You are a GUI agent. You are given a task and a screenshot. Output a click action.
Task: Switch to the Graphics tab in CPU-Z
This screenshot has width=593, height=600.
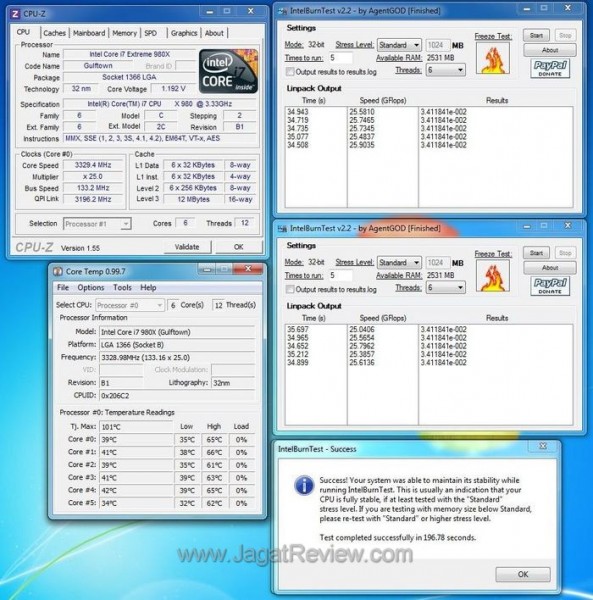pyautogui.click(x=184, y=33)
